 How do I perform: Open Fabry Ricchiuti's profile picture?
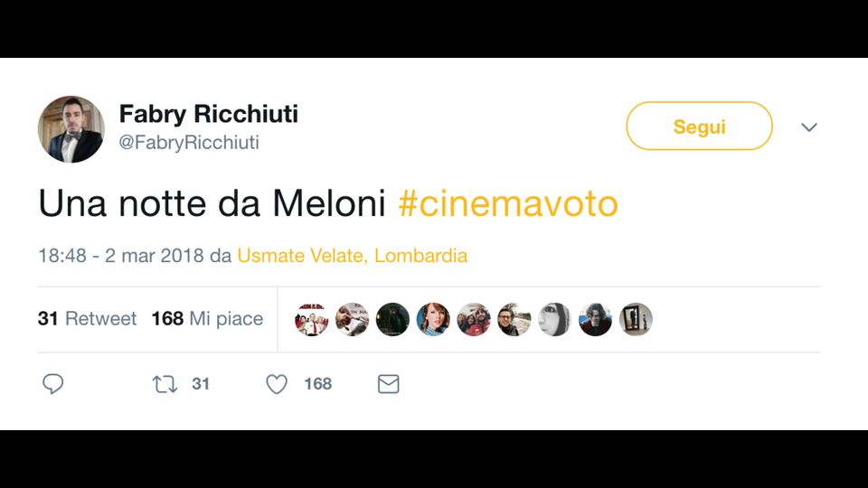point(71,129)
